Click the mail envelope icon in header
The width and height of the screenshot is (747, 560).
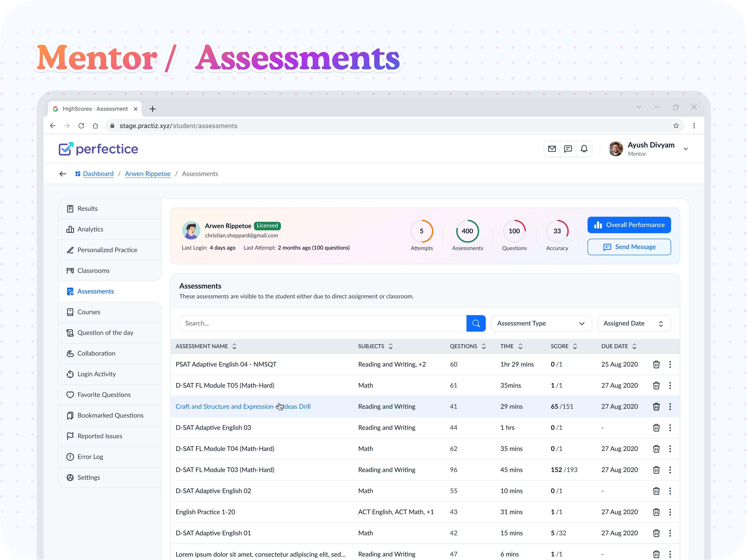(x=552, y=149)
